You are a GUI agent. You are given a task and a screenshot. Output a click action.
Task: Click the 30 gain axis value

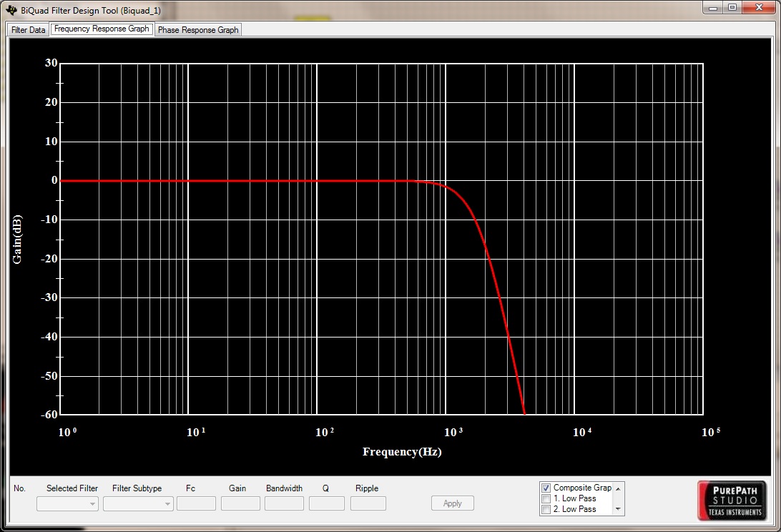[51, 63]
